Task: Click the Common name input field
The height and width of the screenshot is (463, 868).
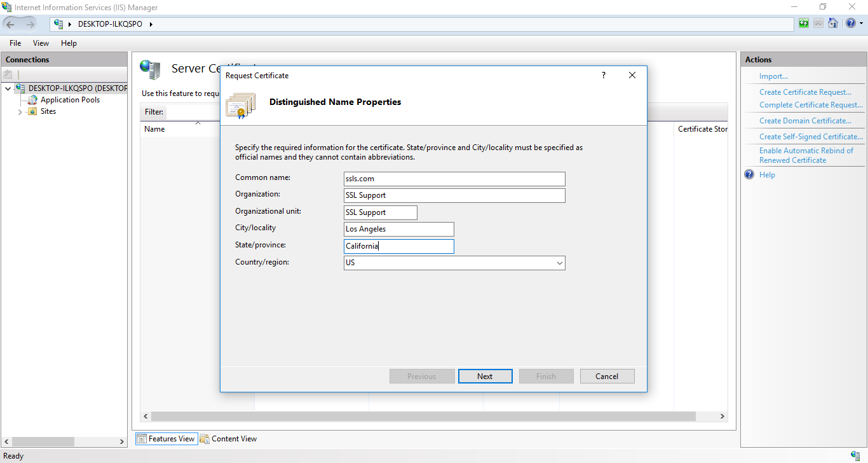Action: [454, 179]
